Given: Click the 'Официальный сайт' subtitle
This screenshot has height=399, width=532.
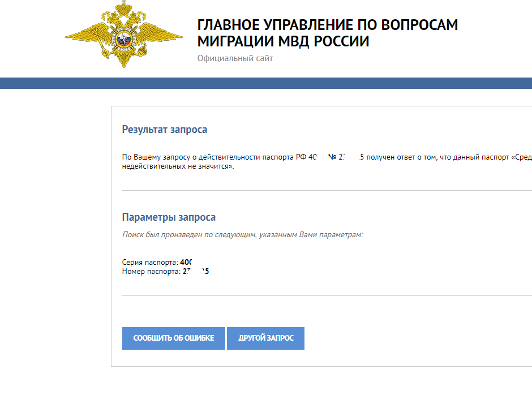Looking at the screenshot, I should click(x=235, y=58).
